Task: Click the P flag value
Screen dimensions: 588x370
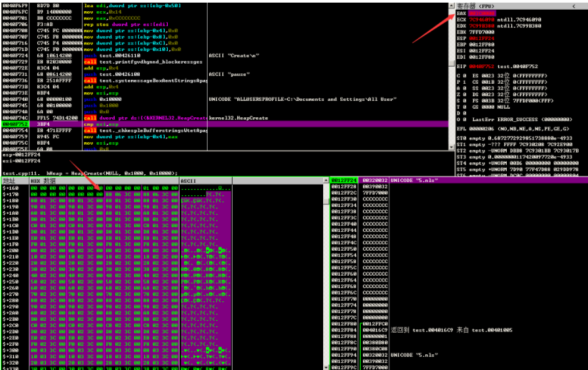Action: pyautogui.click(x=465, y=82)
